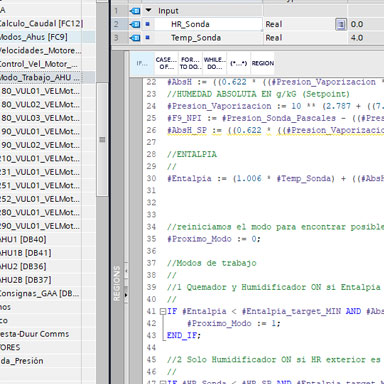Open Modos_Ahus [FC9] block
Screen dimensions: 384x384
(33, 37)
